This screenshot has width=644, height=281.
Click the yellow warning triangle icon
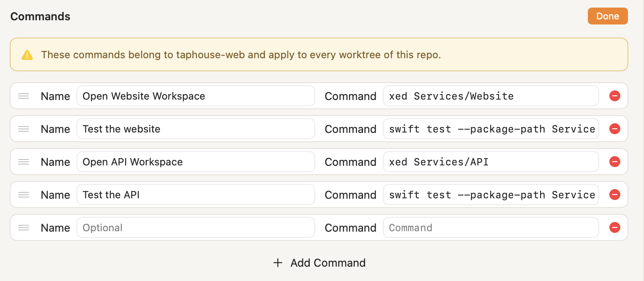27,55
